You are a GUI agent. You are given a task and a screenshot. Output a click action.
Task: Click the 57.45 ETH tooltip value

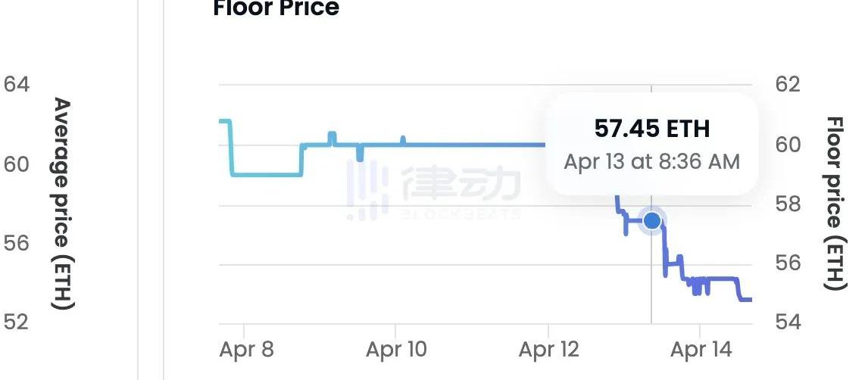[x=652, y=129]
